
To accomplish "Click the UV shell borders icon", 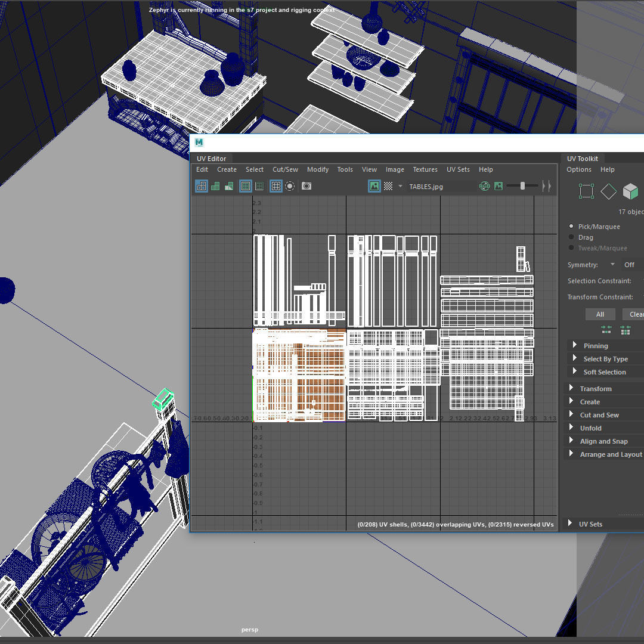I will pos(259,187).
